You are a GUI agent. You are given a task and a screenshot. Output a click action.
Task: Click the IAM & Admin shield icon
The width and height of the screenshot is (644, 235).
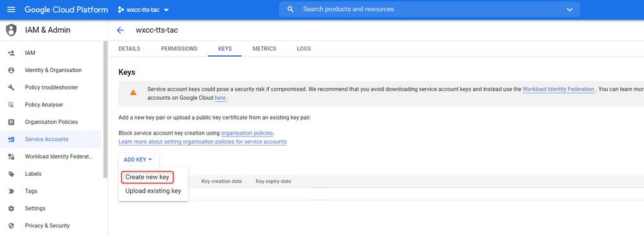(11, 30)
